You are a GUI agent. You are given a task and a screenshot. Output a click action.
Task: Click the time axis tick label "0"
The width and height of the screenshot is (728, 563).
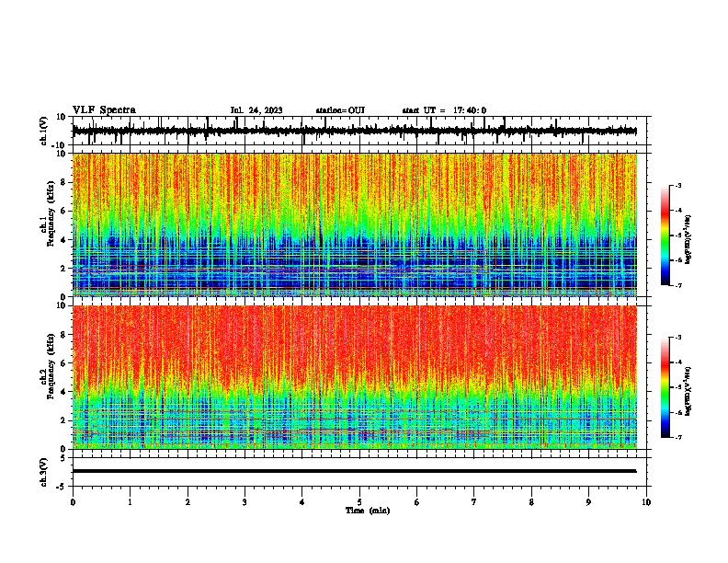(x=73, y=502)
